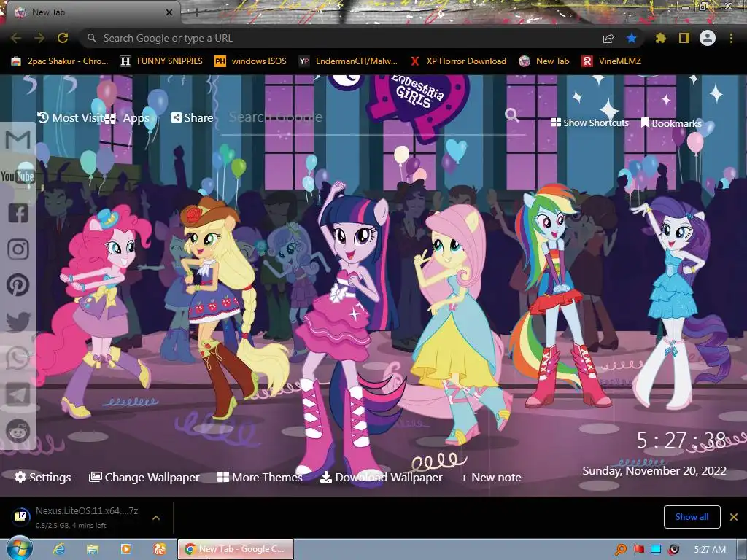Viewport: 747px width, 560px height.
Task: Click Share on the new tab page
Action: pyautogui.click(x=193, y=117)
